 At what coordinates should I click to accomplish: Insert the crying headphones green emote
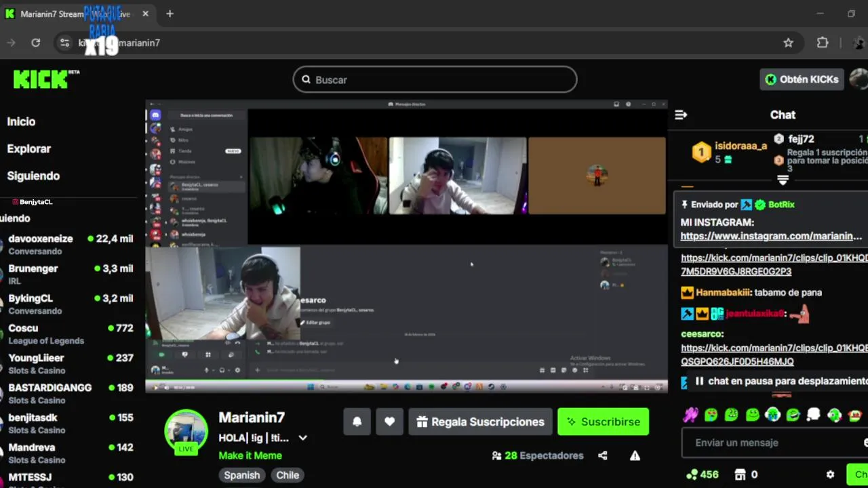pyautogui.click(x=773, y=415)
